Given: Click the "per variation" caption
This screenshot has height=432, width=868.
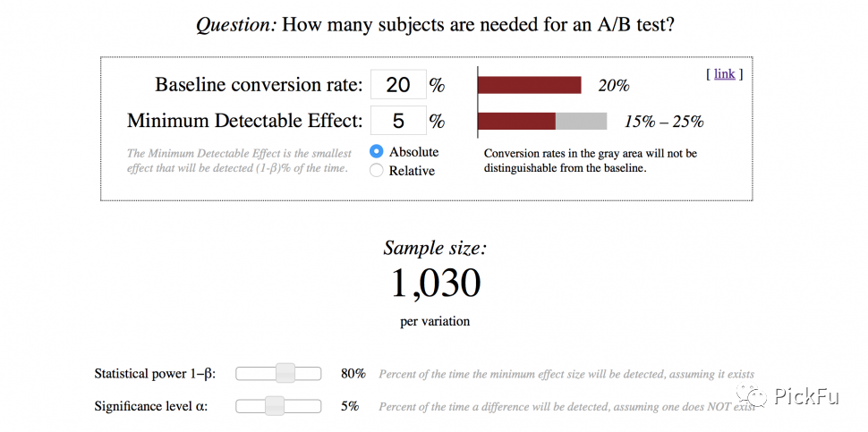Looking at the screenshot, I should [x=435, y=322].
